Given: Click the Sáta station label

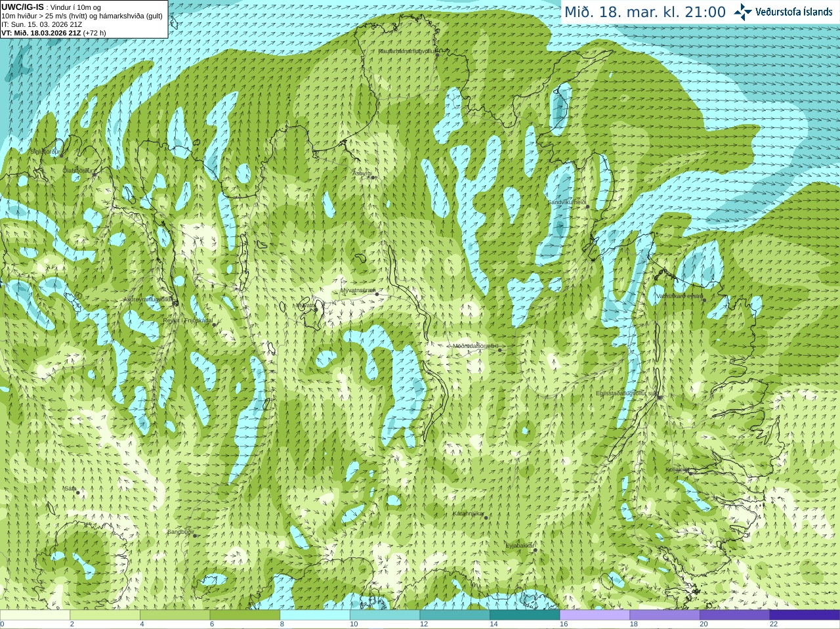Looking at the screenshot, I should tap(70, 489).
